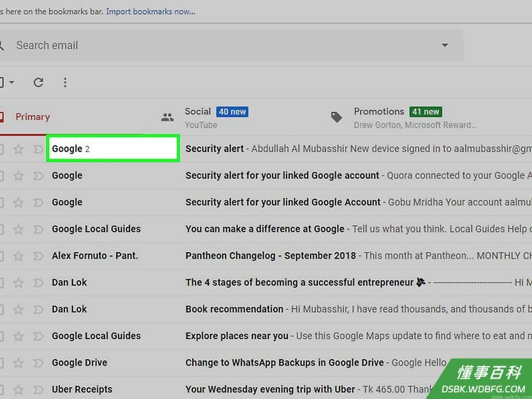Click the '40 new' Social badge
Image resolution: width=532 pixels, height=399 pixels.
[232, 112]
